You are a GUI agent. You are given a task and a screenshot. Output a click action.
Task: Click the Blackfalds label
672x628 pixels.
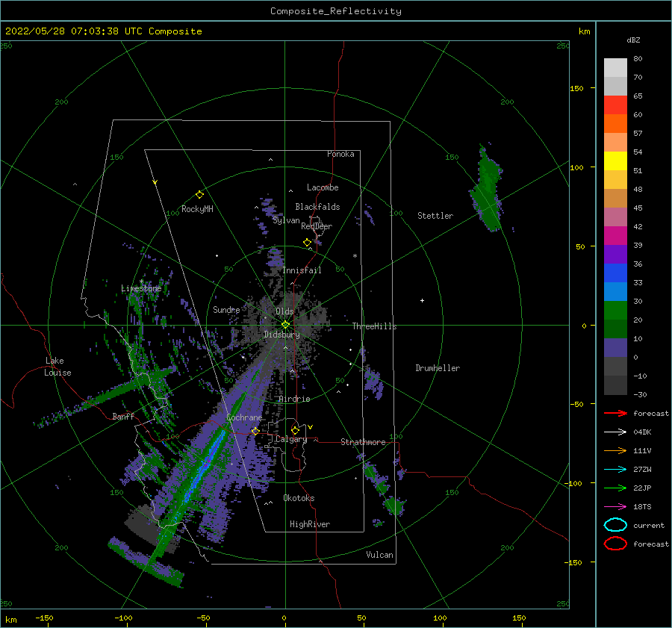(317, 207)
